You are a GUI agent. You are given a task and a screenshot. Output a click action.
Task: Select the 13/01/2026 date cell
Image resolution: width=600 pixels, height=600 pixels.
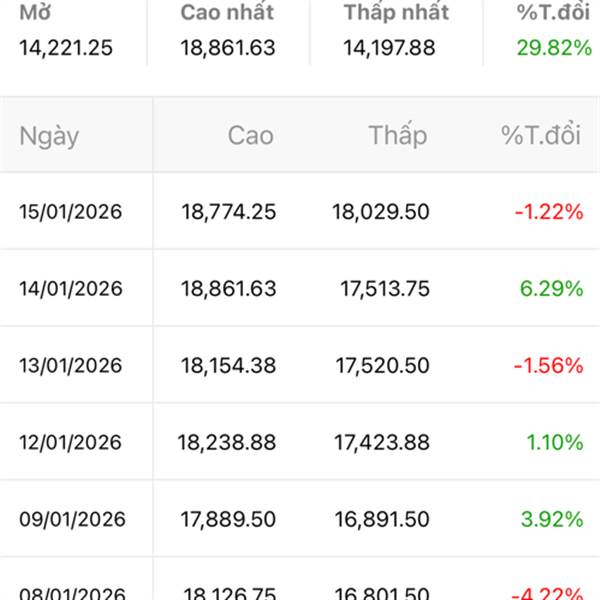(71, 366)
